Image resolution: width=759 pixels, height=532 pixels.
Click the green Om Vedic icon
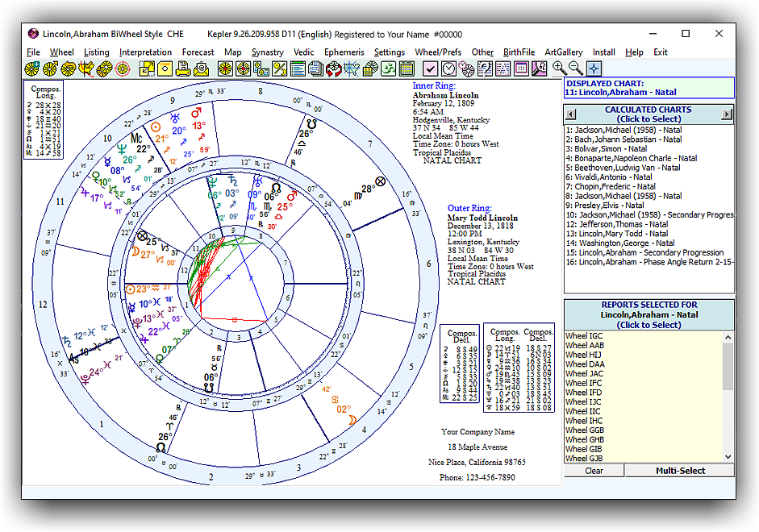point(387,69)
